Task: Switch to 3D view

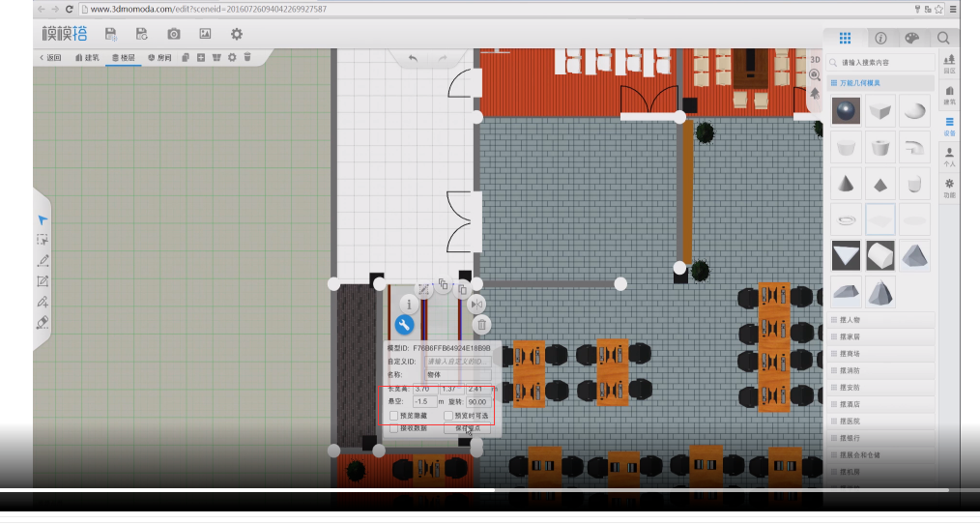Action: click(x=815, y=59)
